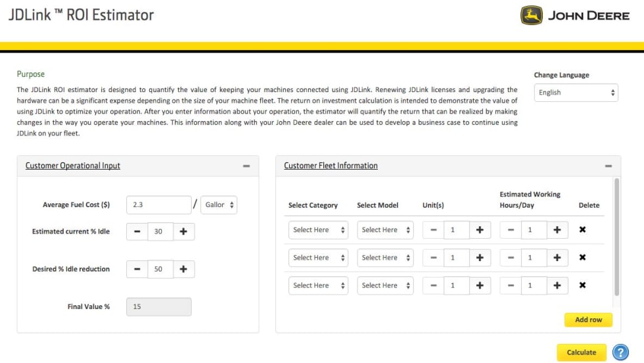Image resolution: width=644 pixels, height=363 pixels.
Task: Open Select Model dropdown in second row
Action: coord(386,258)
